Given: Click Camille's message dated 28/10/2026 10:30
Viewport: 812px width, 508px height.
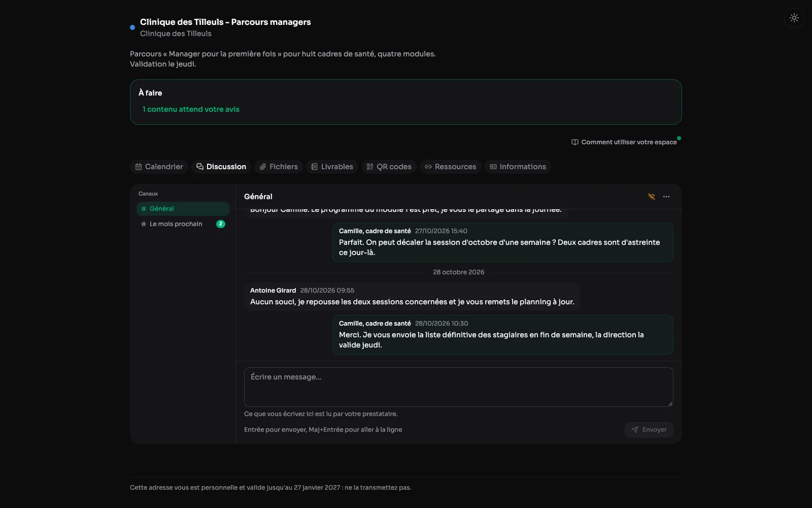Looking at the screenshot, I should (x=503, y=335).
